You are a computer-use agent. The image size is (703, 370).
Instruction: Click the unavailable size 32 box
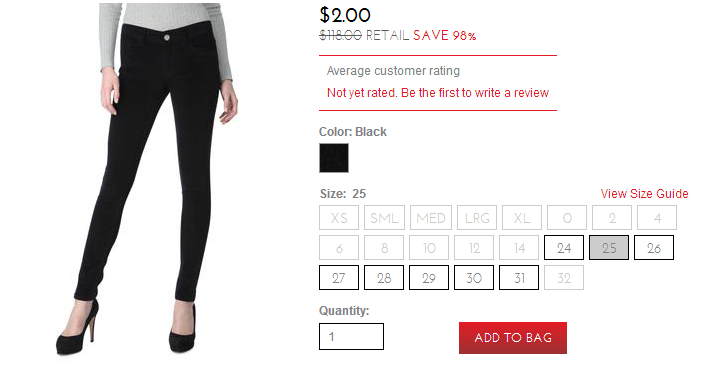564,278
